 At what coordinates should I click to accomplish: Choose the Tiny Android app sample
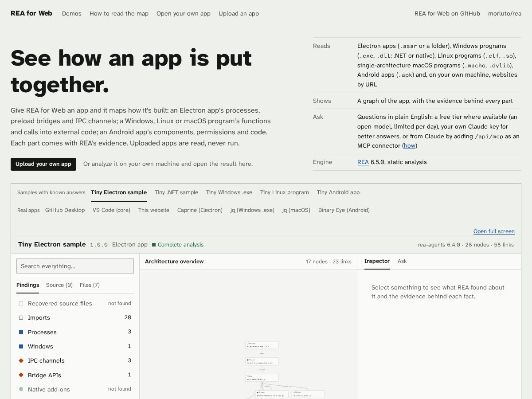pyautogui.click(x=338, y=192)
